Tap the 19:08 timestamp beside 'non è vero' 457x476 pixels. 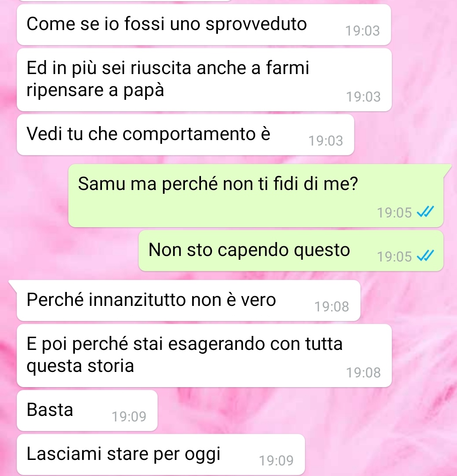(x=332, y=307)
